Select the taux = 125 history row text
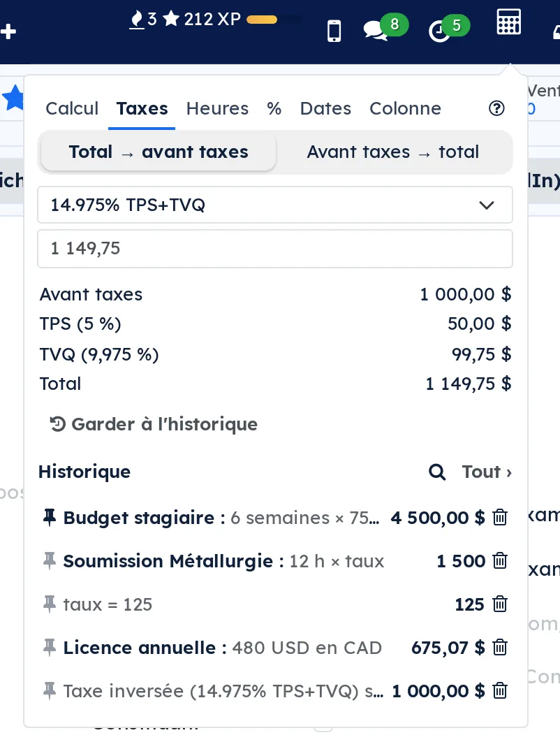 (x=108, y=605)
